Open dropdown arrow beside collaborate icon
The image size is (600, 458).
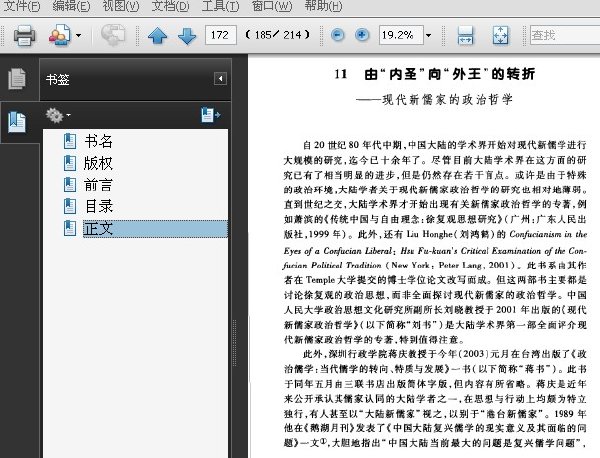tap(78, 36)
